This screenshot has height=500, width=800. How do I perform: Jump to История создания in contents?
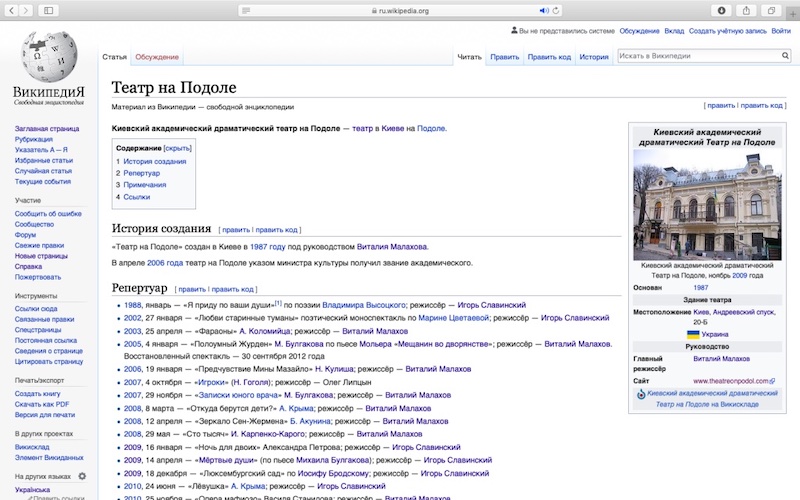[x=155, y=162]
